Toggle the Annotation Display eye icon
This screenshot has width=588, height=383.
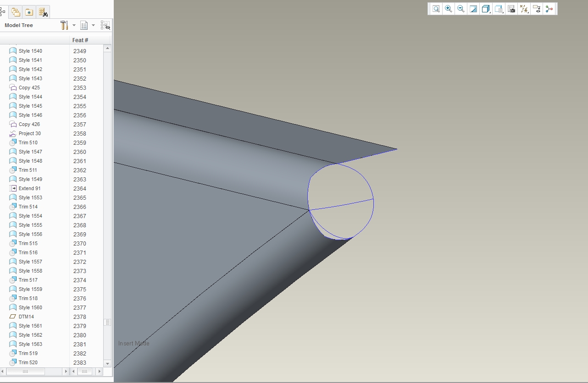click(537, 9)
